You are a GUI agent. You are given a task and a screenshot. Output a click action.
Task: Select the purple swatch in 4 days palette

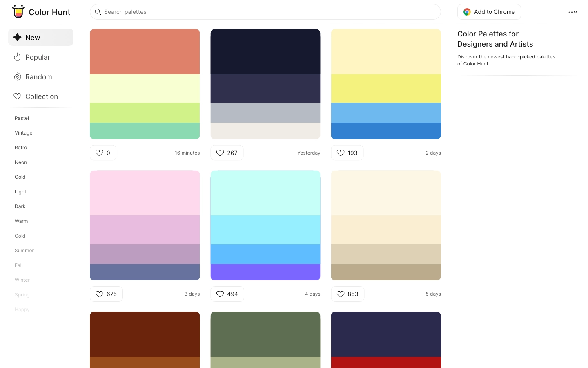pyautogui.click(x=265, y=272)
